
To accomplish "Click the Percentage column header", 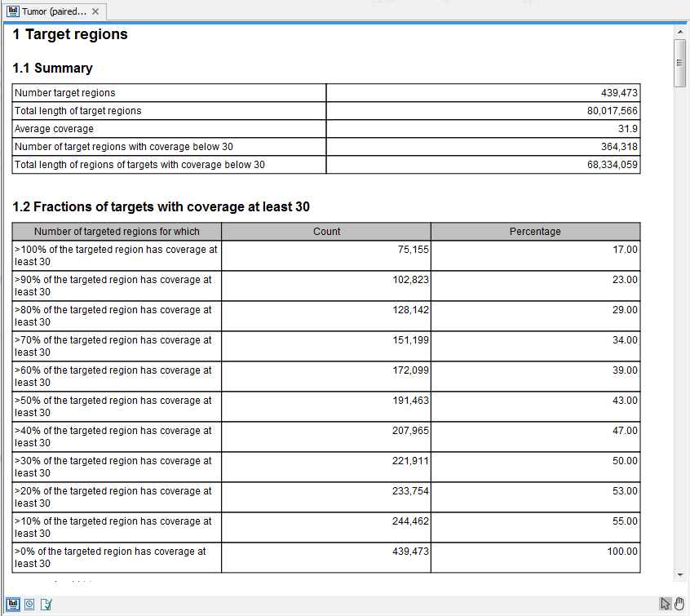I will pyautogui.click(x=535, y=231).
